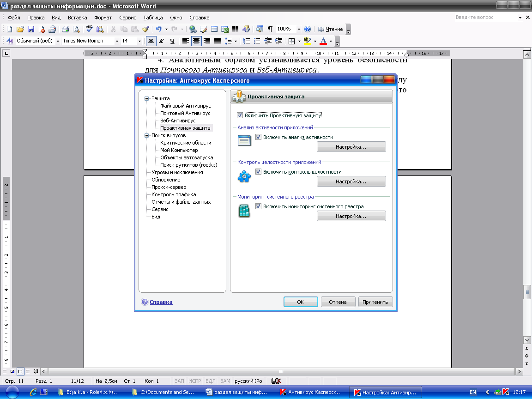Screen dimensions: 532x399
Task: Click the Print icon in Word toolbar
Action: [x=65, y=29]
